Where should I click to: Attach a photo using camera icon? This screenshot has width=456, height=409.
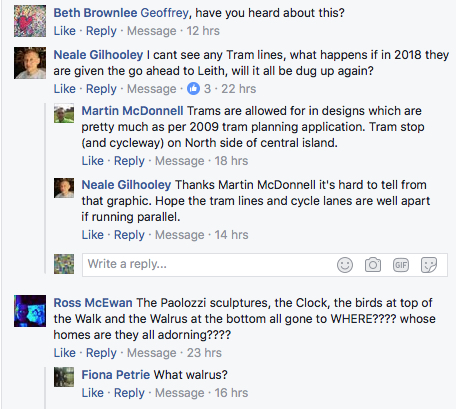(x=373, y=265)
